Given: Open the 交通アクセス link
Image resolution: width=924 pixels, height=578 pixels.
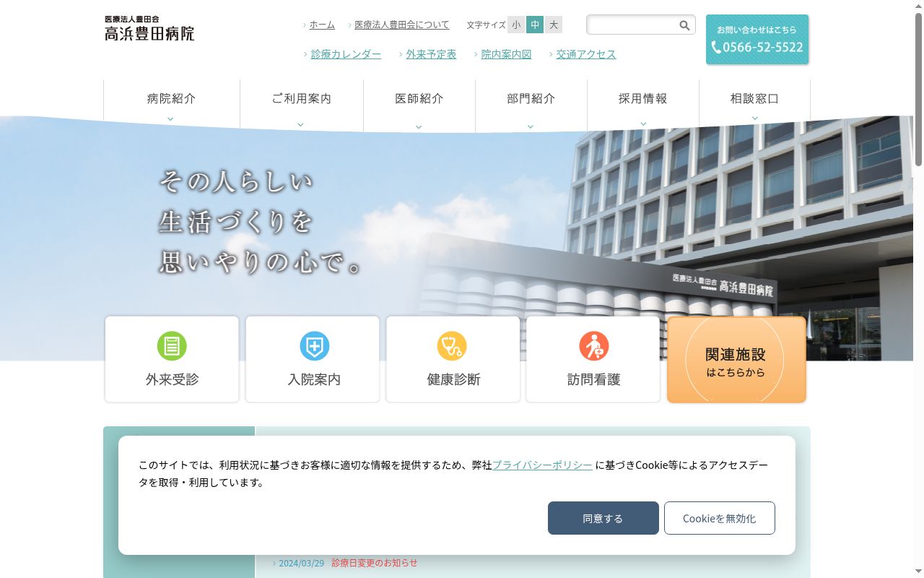Looking at the screenshot, I should point(586,54).
